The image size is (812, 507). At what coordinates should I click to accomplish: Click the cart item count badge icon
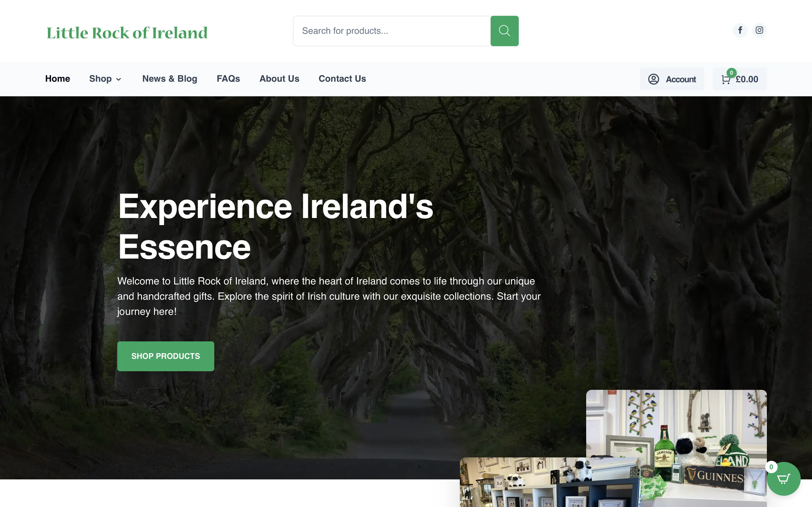tap(731, 72)
